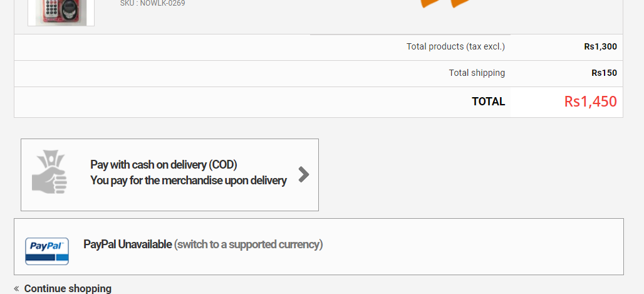Click the right chevron on COD option
This screenshot has height=294, width=644.
point(304,174)
